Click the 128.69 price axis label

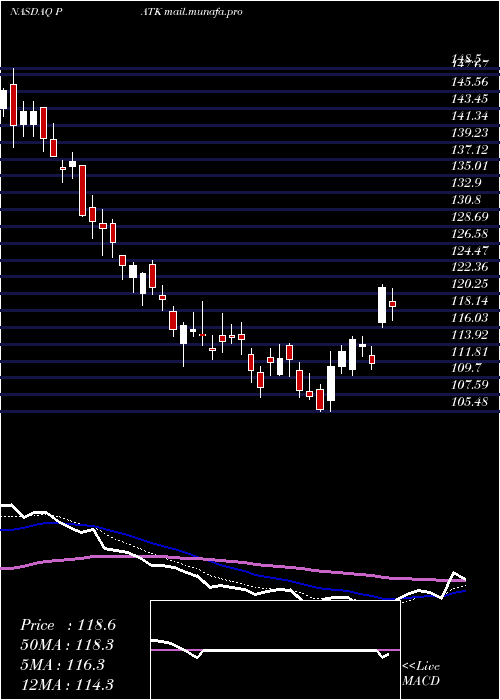[x=470, y=217]
